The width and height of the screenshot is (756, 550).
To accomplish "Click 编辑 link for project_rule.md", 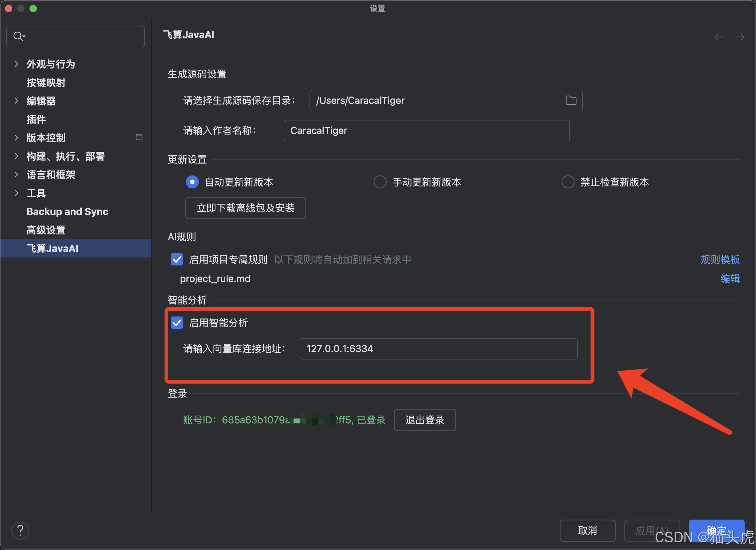I will click(730, 279).
